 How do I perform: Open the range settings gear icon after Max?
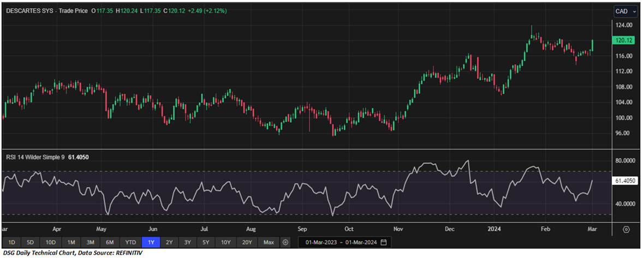pyautogui.click(x=285, y=242)
